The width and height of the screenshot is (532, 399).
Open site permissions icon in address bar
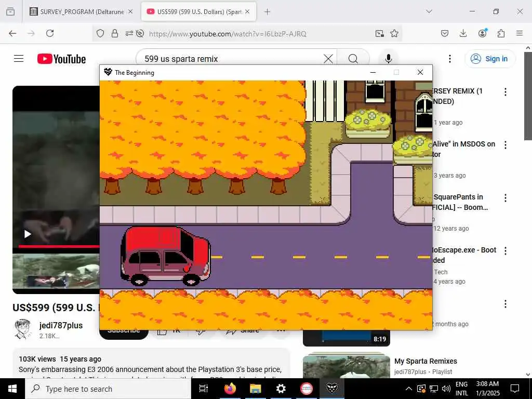(129, 33)
